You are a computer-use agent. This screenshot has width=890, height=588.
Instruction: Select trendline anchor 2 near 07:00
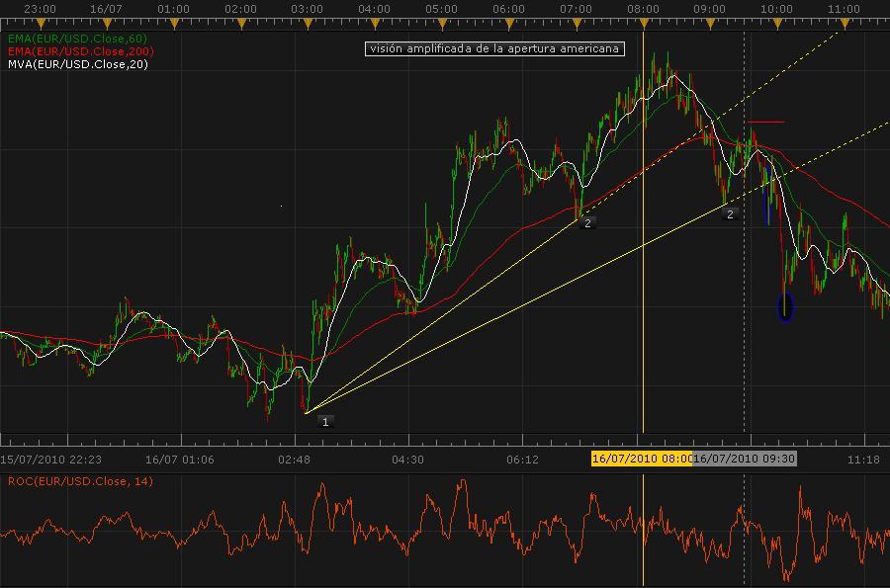coord(587,223)
